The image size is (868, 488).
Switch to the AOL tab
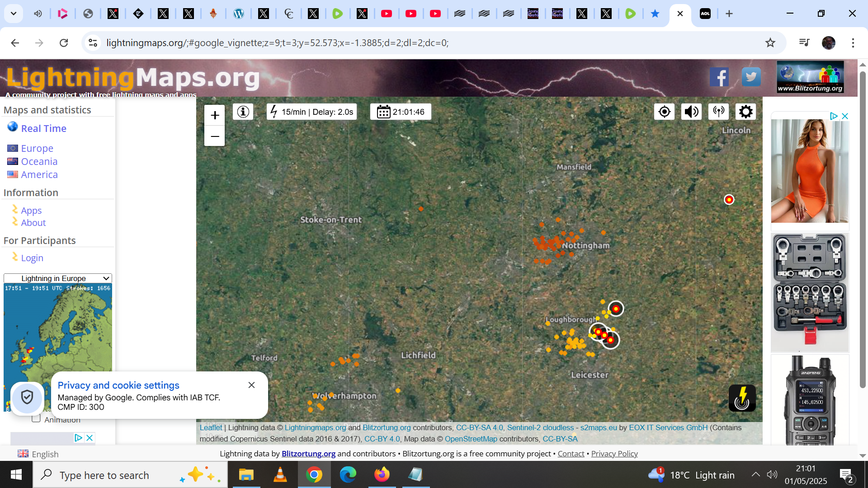point(705,14)
